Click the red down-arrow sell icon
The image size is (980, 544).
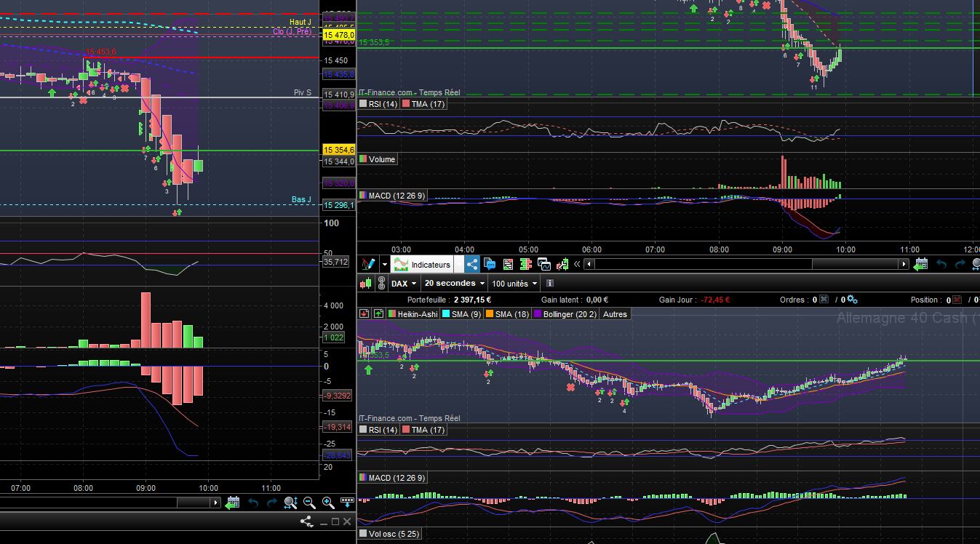364,314
